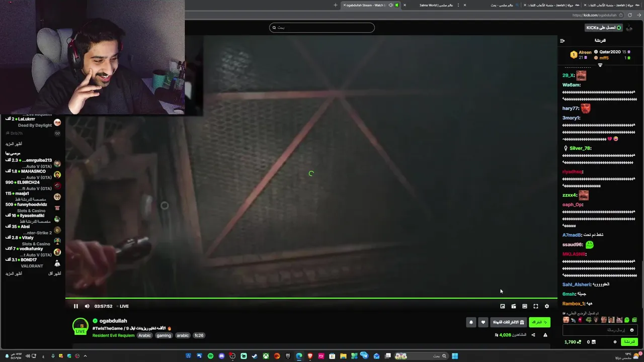
Task: Click the chat message input field
Action: (600, 330)
